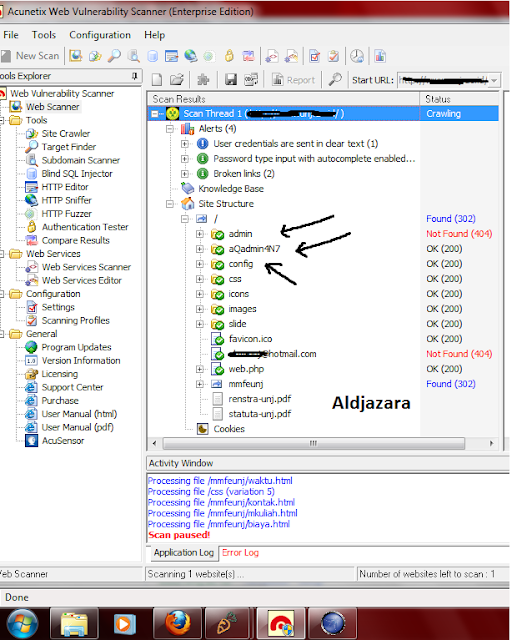Click into the Start URL field

443,80
